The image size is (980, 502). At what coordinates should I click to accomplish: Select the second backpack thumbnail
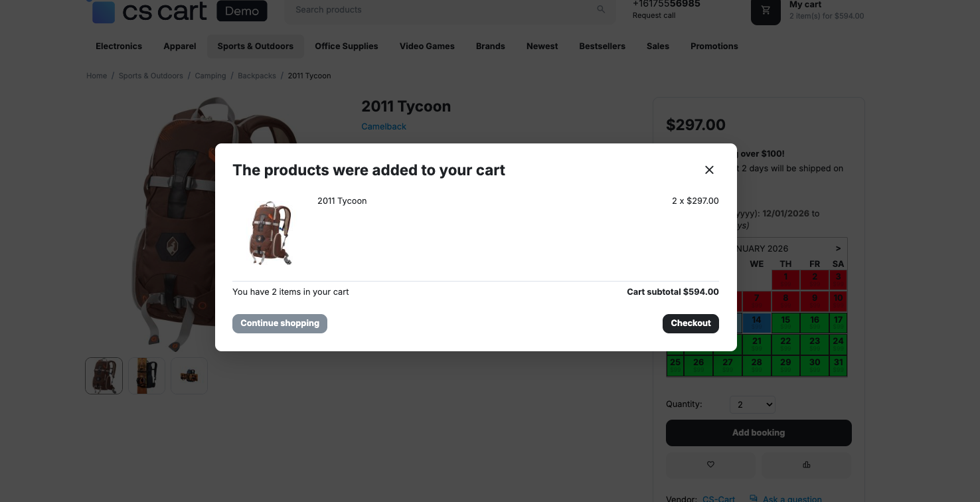point(147,376)
